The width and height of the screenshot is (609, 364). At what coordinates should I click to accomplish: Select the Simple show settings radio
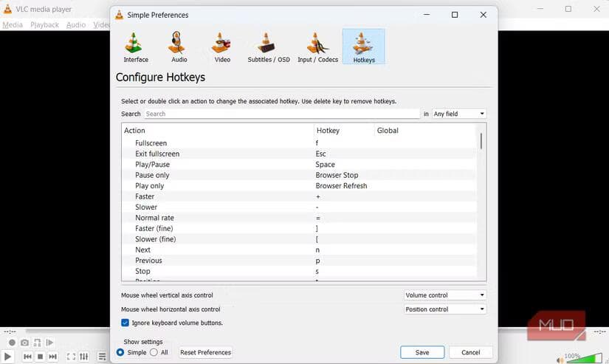[120, 352]
